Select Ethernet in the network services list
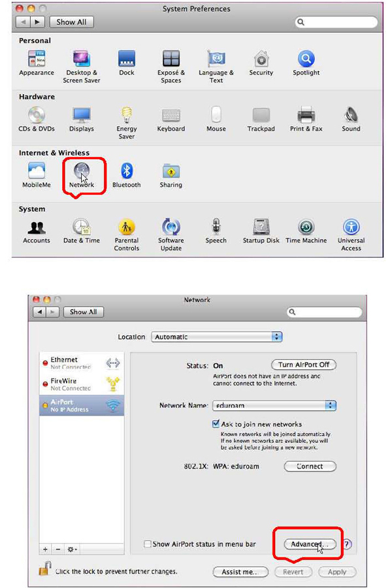Screen dimensions: 392x588 tap(81, 363)
